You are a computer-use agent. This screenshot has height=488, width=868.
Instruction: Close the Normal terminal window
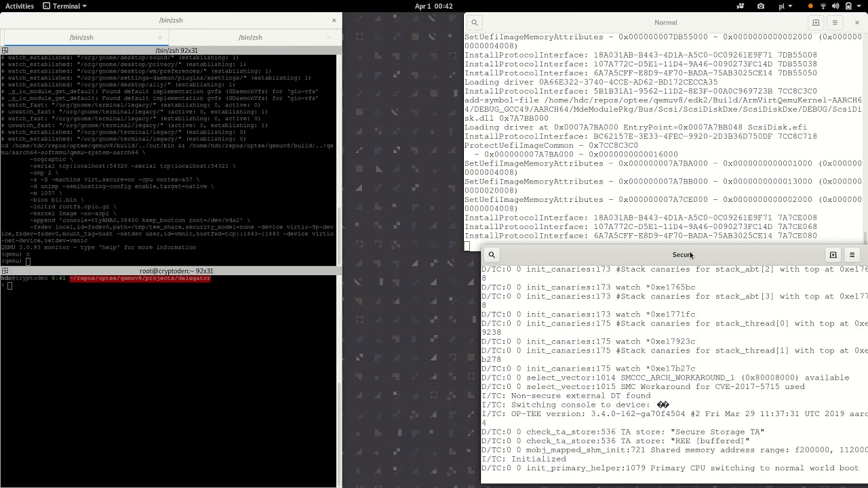[856, 22]
